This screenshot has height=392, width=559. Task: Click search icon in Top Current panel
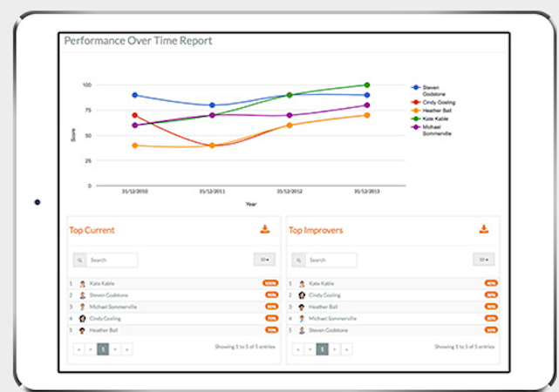click(80, 260)
